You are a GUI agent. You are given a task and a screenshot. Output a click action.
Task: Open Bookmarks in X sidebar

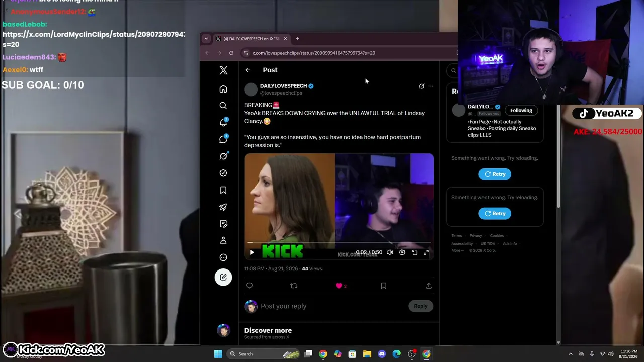point(223,190)
